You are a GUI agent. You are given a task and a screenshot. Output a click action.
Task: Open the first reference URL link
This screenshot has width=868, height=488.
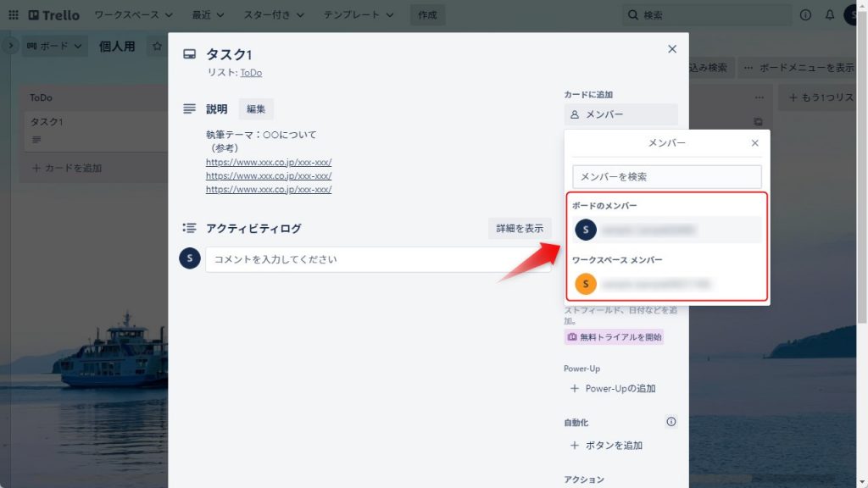(269, 162)
